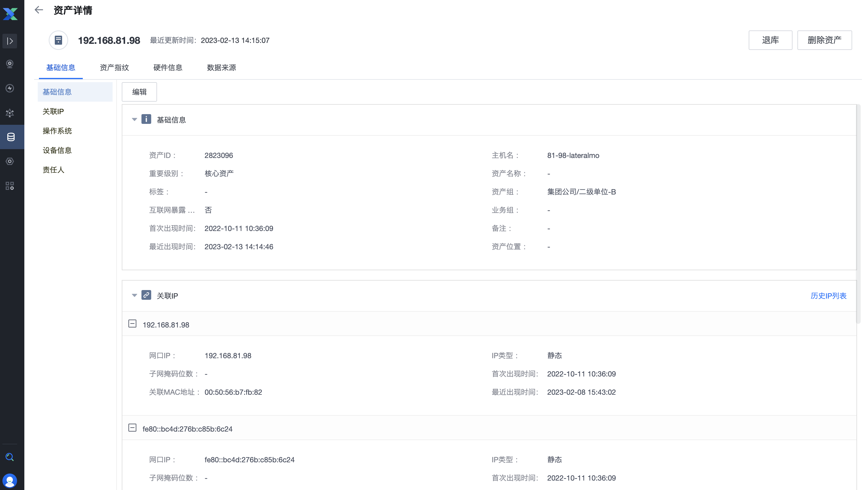Click the back arrow next to 资产详情
This screenshot has width=868, height=490.
click(39, 10)
